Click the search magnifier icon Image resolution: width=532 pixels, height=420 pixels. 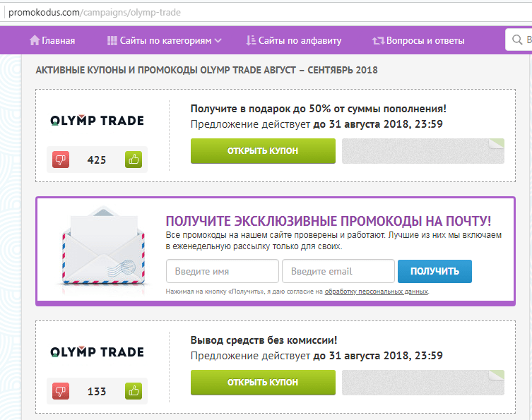coord(517,40)
